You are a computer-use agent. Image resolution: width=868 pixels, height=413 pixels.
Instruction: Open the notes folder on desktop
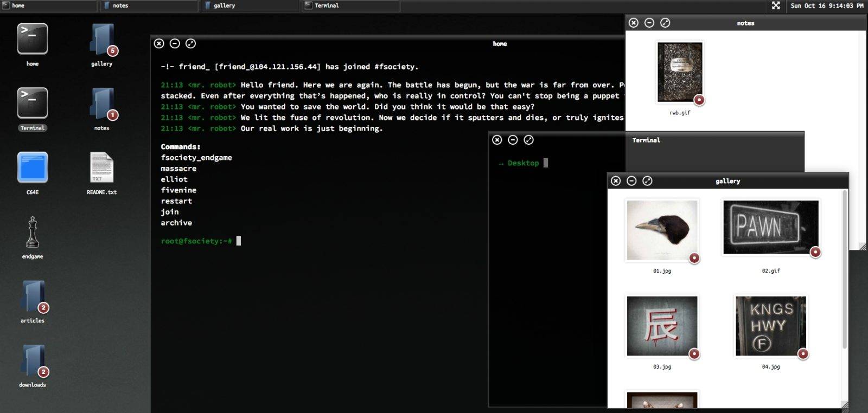[x=102, y=103]
